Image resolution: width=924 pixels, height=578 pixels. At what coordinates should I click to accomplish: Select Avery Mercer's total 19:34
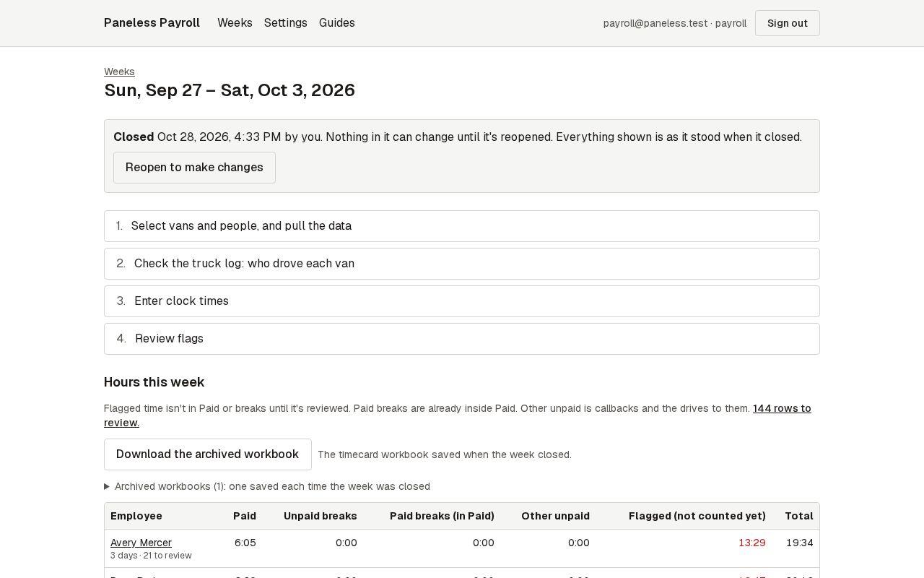pyautogui.click(x=800, y=543)
